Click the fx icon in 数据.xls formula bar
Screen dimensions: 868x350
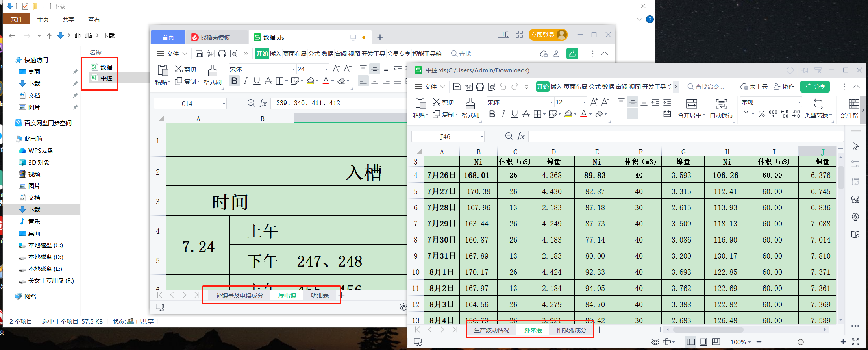(263, 103)
